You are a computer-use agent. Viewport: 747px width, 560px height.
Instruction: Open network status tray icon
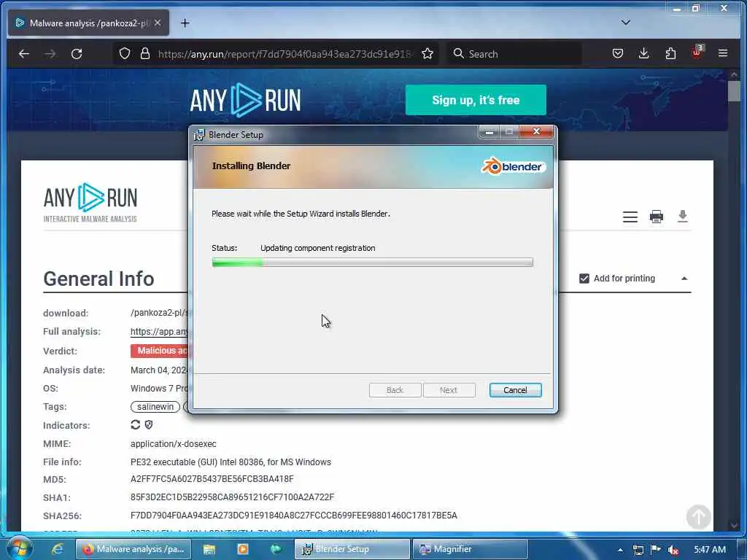638,550
